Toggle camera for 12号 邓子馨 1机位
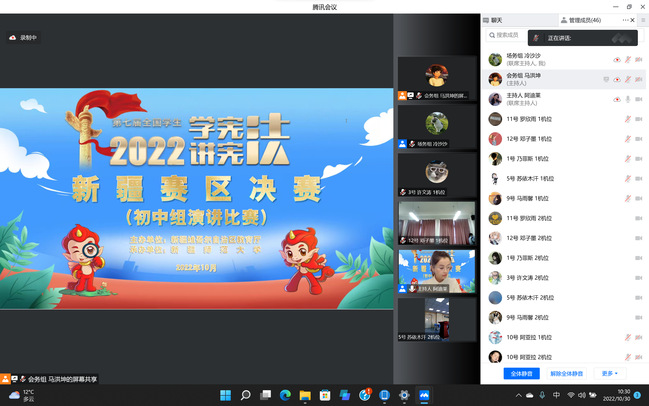649x406 pixels. point(639,139)
